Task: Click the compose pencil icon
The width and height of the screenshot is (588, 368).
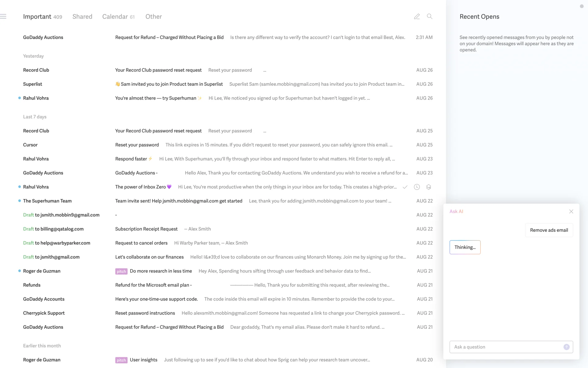Action: [417, 17]
